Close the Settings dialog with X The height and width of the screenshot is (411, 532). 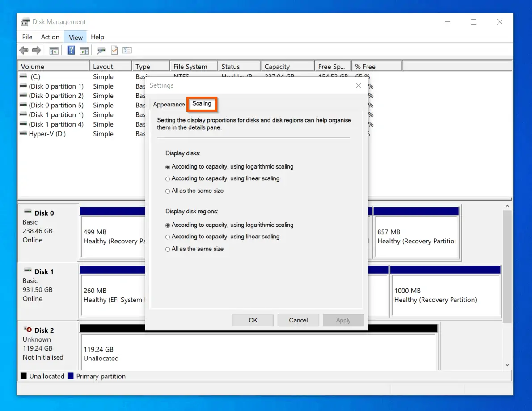tap(358, 85)
